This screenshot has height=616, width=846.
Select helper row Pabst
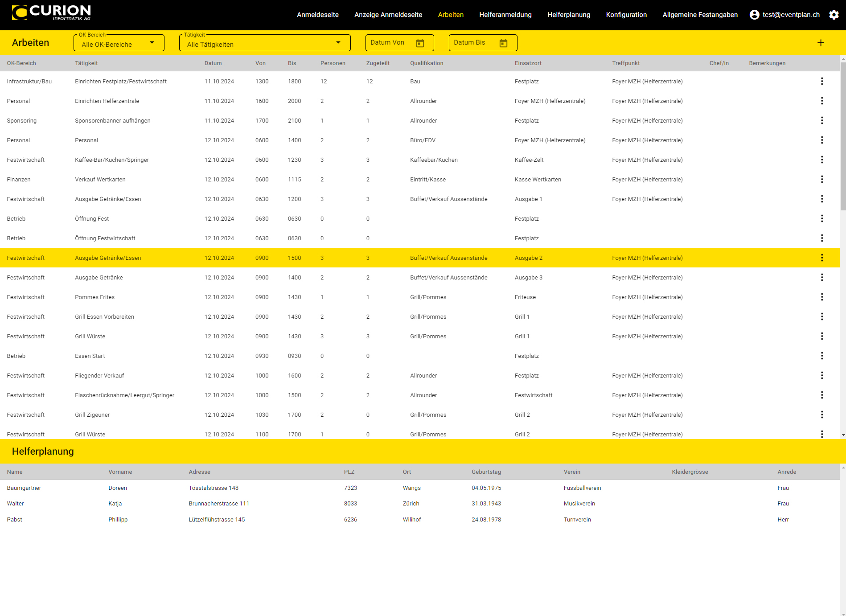click(420, 520)
